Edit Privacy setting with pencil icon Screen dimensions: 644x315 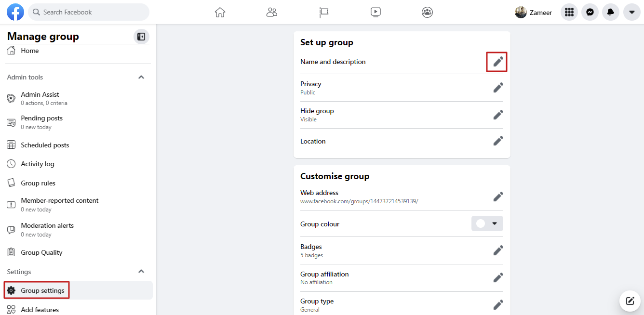click(x=498, y=88)
